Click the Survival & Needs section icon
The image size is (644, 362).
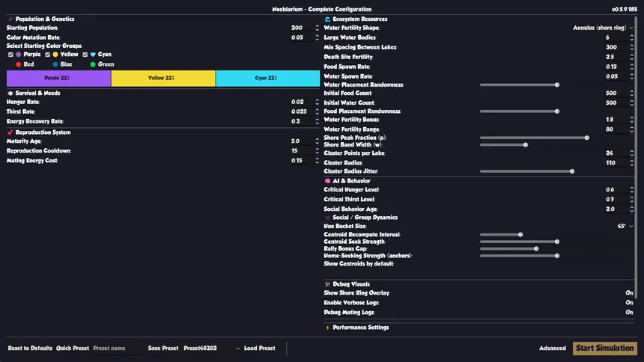tap(10, 93)
